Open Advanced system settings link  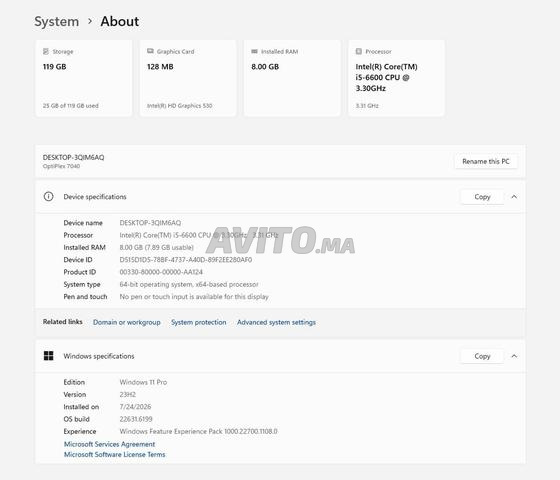coord(276,322)
